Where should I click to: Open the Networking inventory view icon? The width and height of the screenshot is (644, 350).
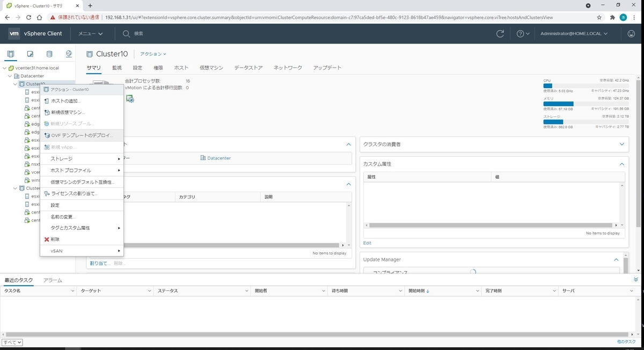69,54
